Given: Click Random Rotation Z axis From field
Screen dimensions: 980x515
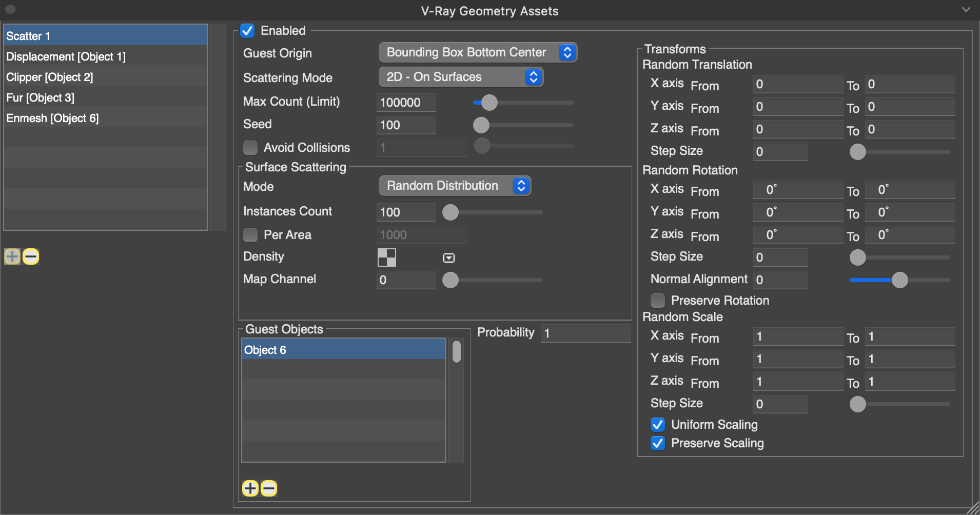Looking at the screenshot, I should pyautogui.click(x=798, y=235).
